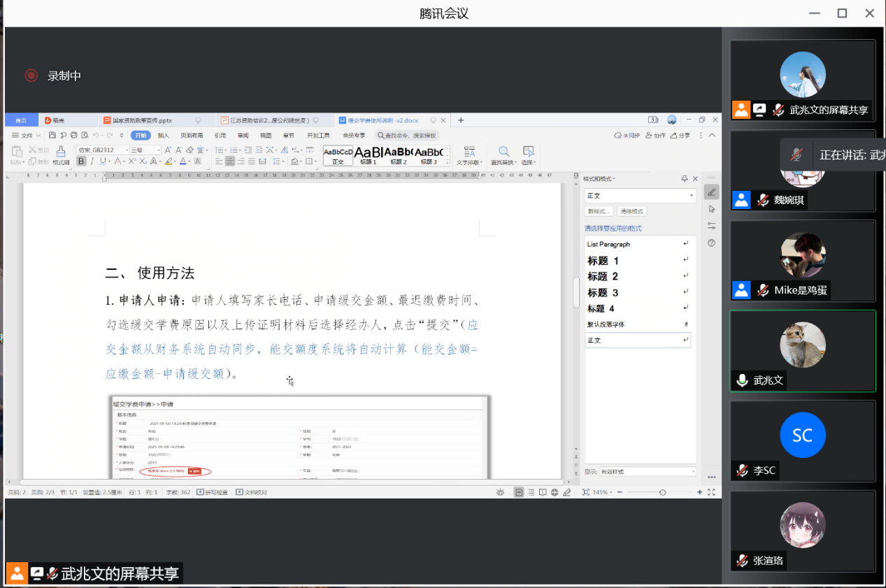Click the zoom slider handle in status bar
This screenshot has width=886, height=588.
(662, 492)
